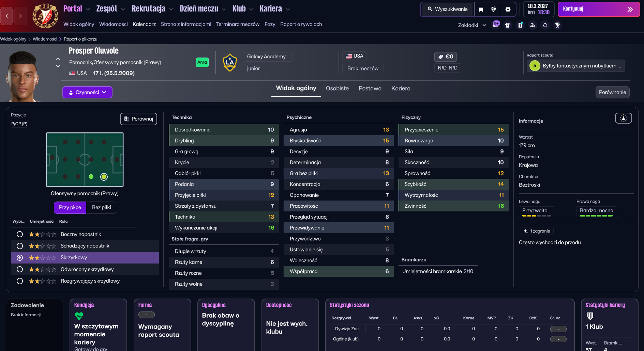The height and width of the screenshot is (351, 644).
Task: Click the sparkle icon on 1 zagranie
Action: click(x=525, y=231)
